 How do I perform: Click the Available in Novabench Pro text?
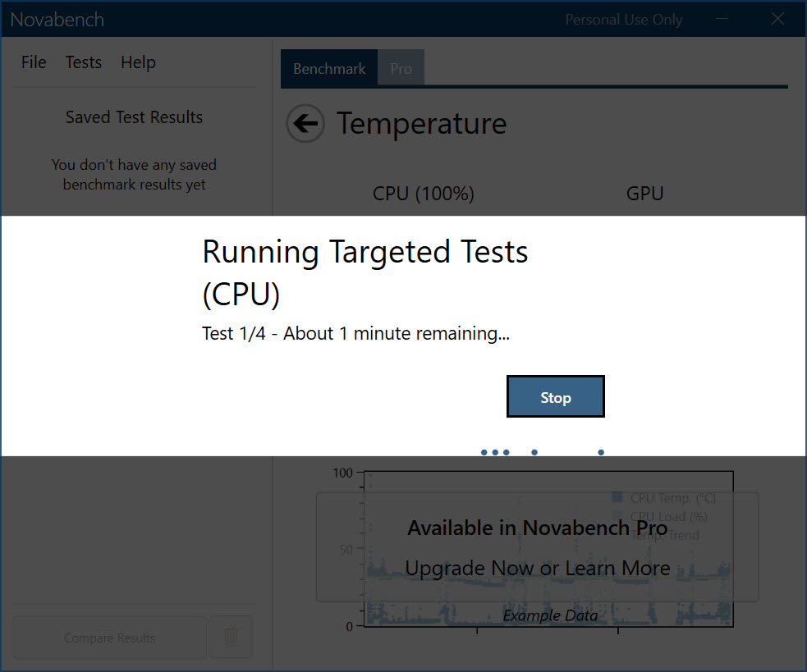pos(537,528)
